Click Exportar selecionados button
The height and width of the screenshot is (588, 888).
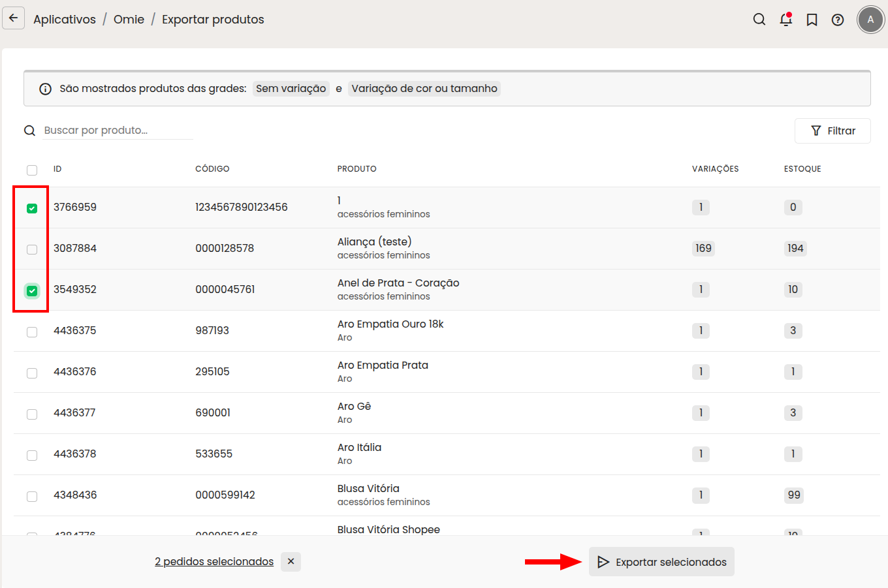point(661,562)
